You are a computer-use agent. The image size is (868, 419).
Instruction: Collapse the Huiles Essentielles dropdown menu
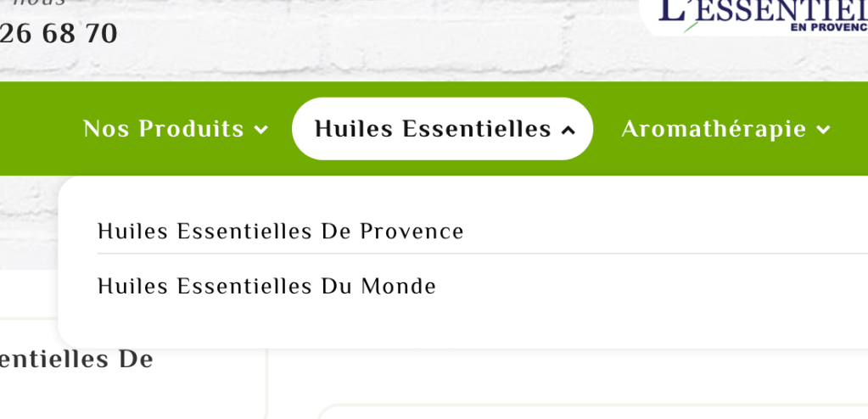(442, 129)
